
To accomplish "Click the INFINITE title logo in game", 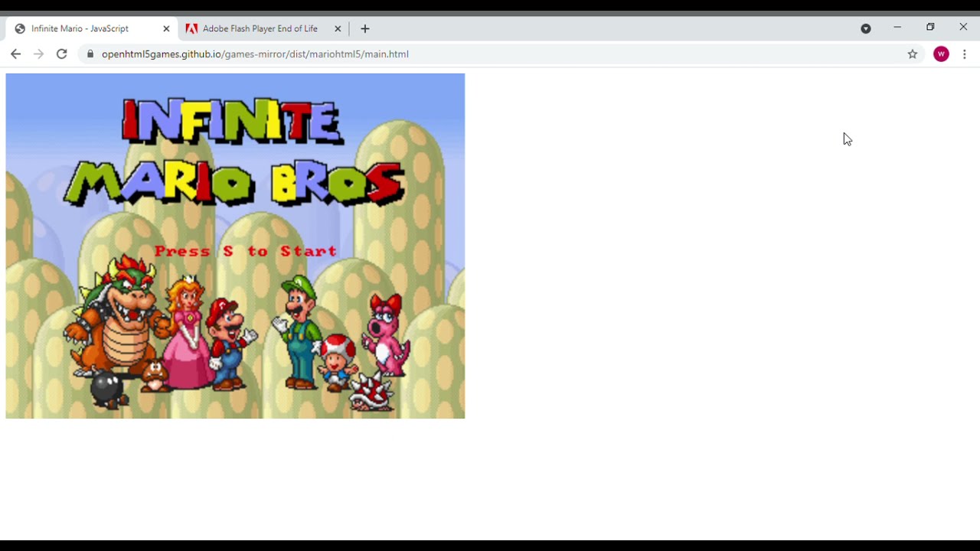I will coord(233,122).
